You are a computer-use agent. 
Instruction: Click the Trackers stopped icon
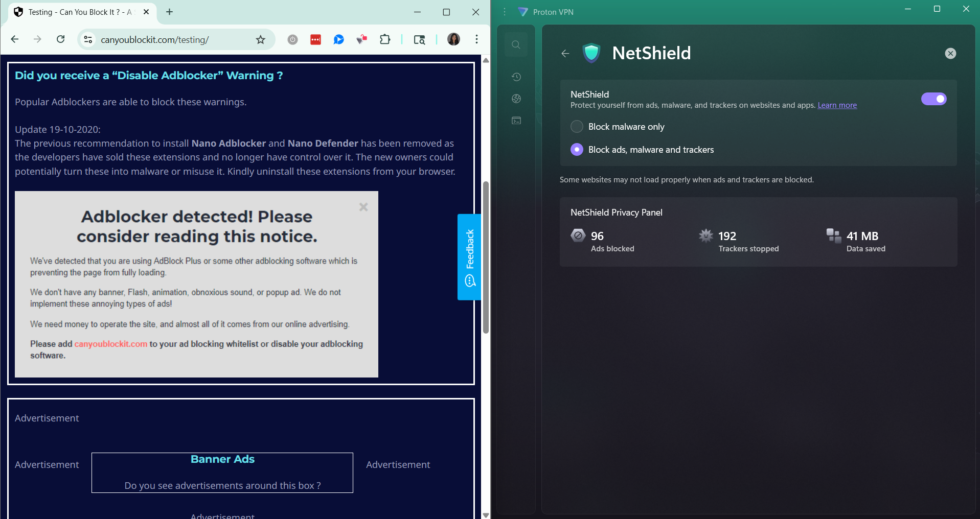click(x=705, y=235)
